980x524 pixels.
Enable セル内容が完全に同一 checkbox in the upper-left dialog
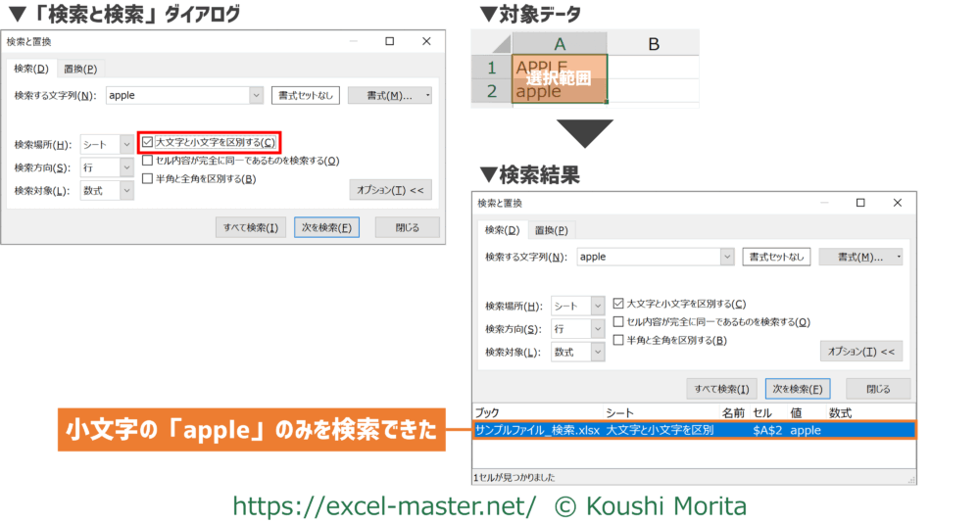[x=148, y=161]
